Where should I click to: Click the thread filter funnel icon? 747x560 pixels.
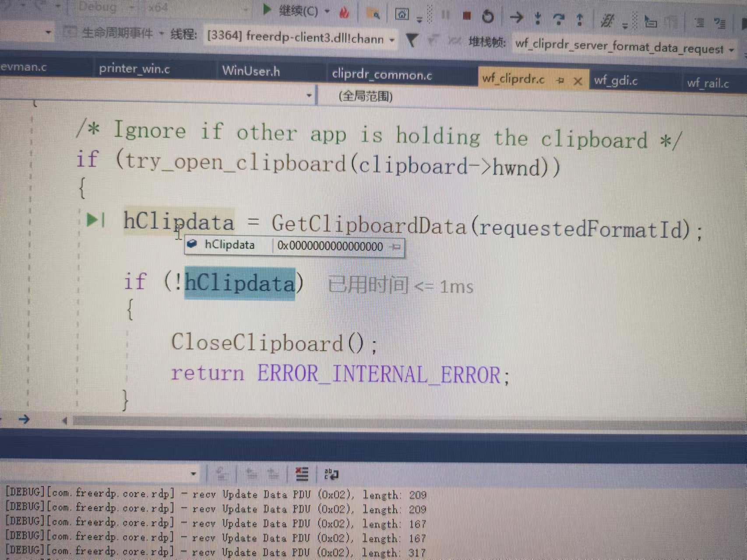412,40
